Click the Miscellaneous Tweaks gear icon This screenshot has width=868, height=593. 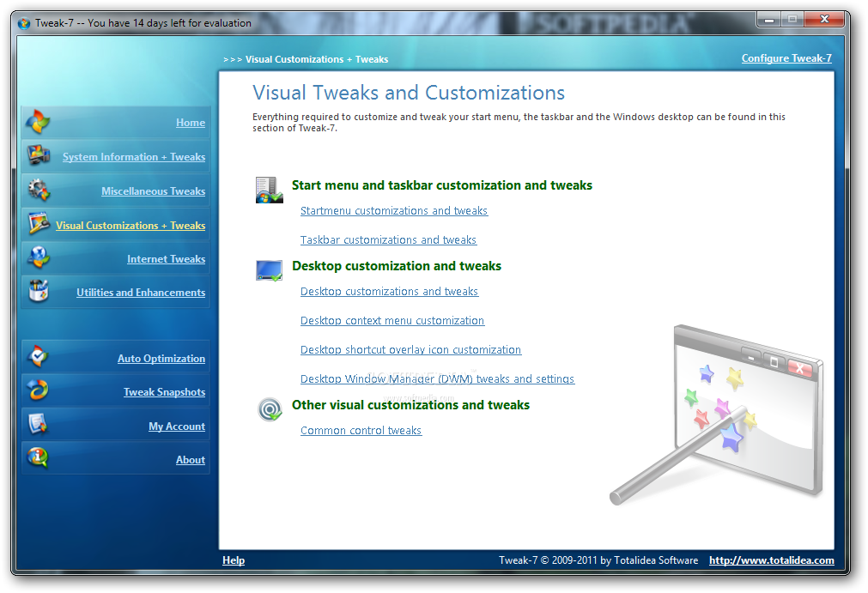(x=38, y=190)
